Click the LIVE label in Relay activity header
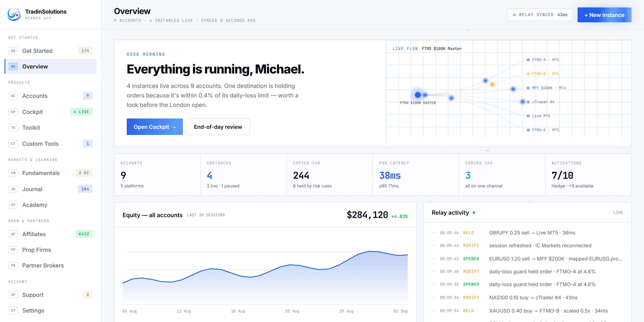Image resolution: width=644 pixels, height=322 pixels. coord(618,213)
